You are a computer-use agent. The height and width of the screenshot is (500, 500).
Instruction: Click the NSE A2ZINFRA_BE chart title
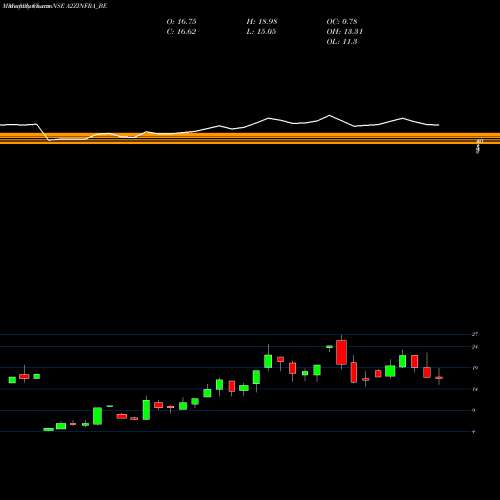pos(80,6)
